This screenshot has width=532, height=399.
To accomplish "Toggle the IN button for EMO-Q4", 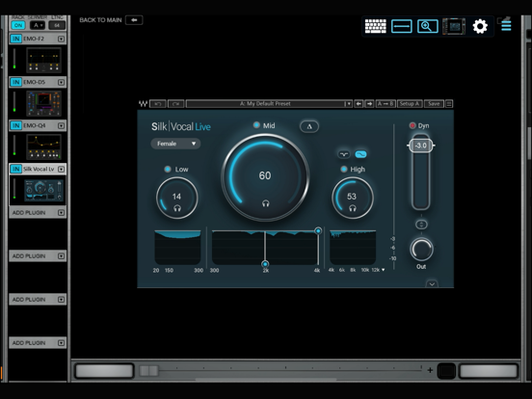I will (15, 125).
